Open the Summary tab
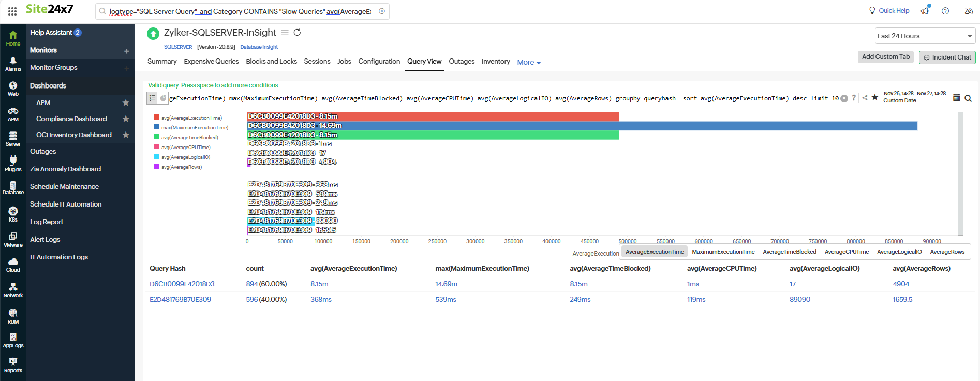 coord(162,61)
